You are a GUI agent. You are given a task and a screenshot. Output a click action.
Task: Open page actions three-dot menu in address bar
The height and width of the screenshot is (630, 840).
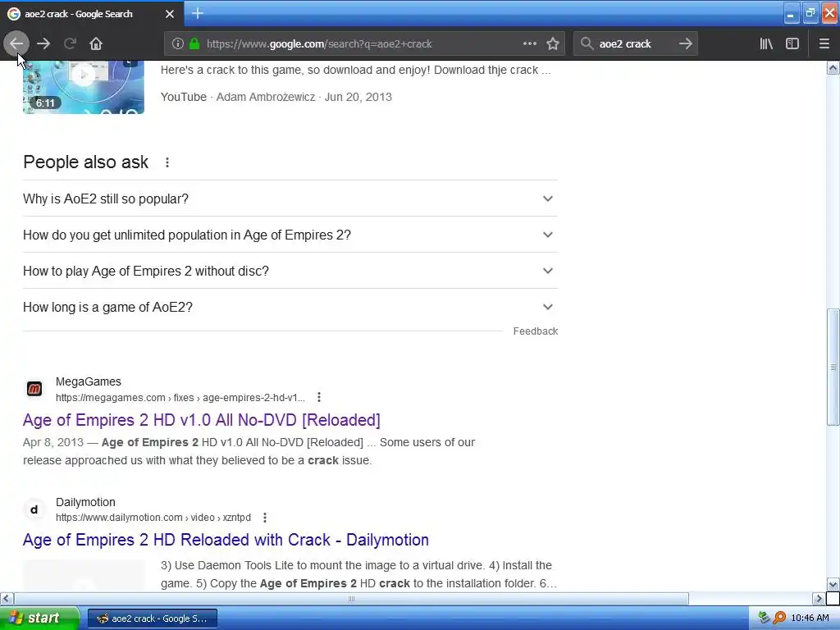[x=530, y=44]
